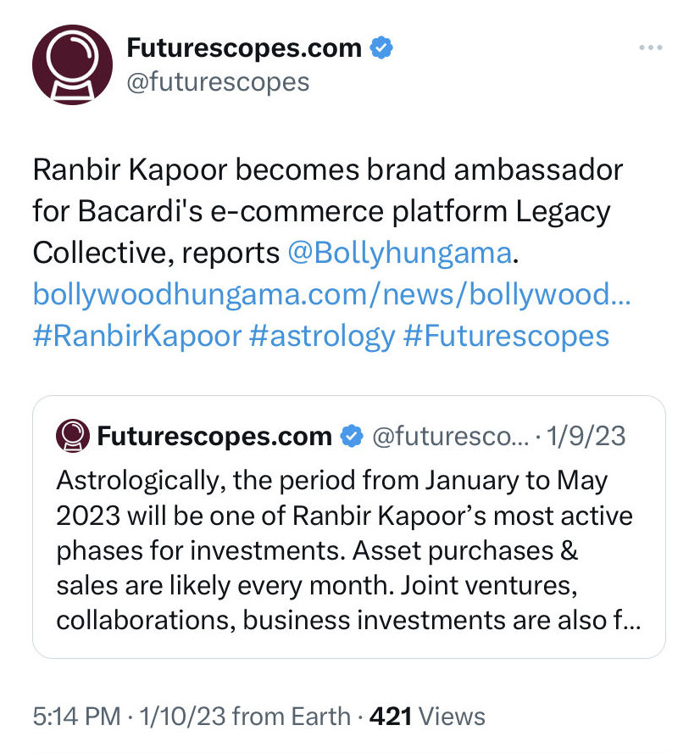Screen dimensions: 700x753
Task: Open the quoted tweet's Futurescopes.com name
Action: tap(214, 436)
